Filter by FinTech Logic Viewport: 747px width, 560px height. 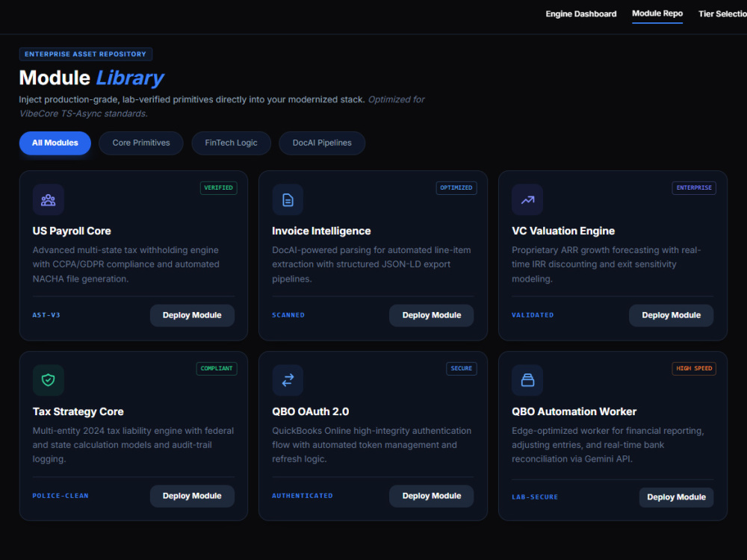231,143
